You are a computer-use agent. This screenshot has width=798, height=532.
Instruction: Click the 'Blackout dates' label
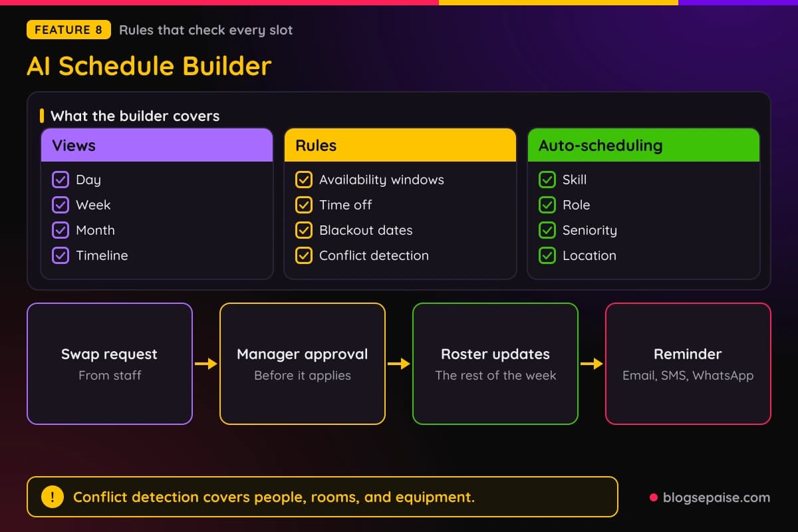(366, 230)
